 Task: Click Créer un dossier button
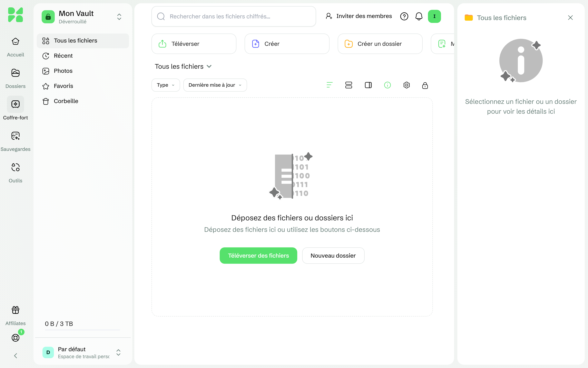pos(380,44)
